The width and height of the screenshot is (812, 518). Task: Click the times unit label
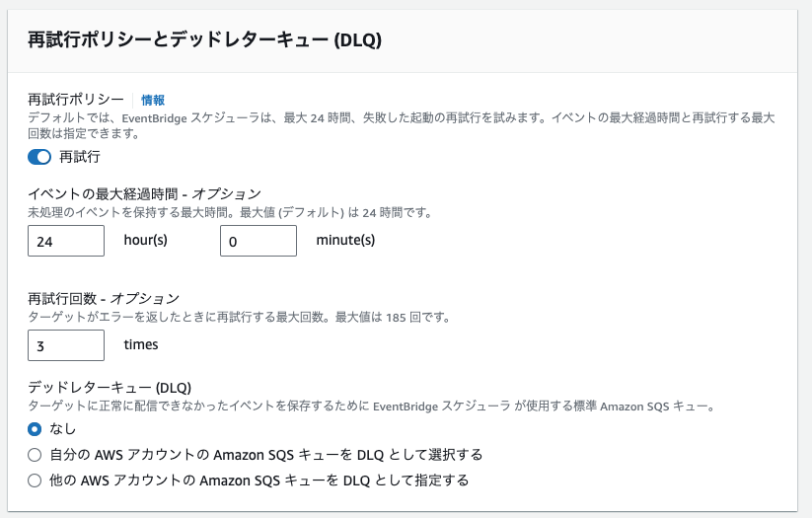tap(141, 344)
